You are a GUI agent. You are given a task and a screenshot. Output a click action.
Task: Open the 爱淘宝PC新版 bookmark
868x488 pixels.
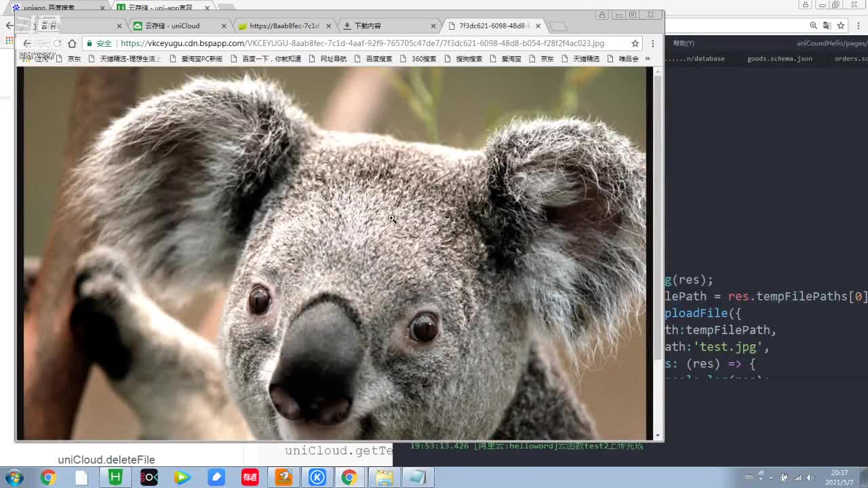pos(195,59)
